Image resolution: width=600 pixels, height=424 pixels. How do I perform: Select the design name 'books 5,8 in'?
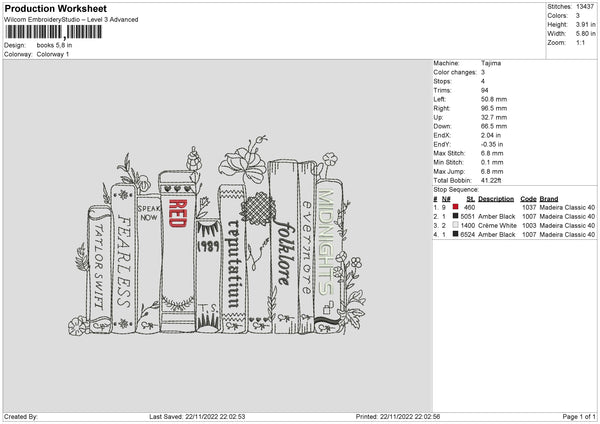click(54, 45)
